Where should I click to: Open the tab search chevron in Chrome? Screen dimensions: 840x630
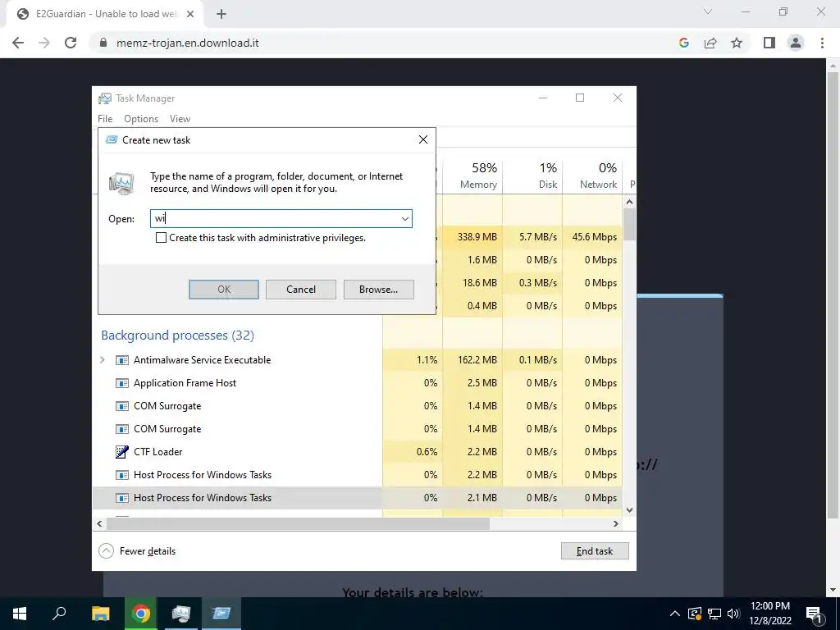pyautogui.click(x=708, y=11)
